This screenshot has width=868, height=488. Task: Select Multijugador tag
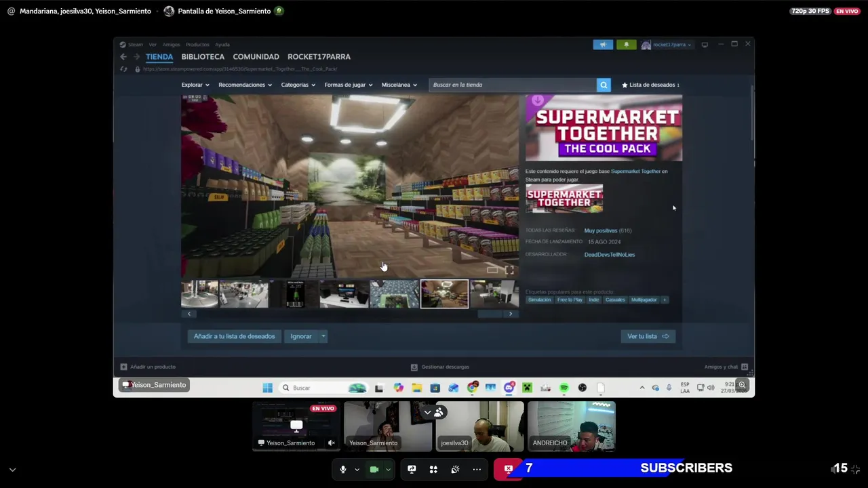pyautogui.click(x=644, y=300)
